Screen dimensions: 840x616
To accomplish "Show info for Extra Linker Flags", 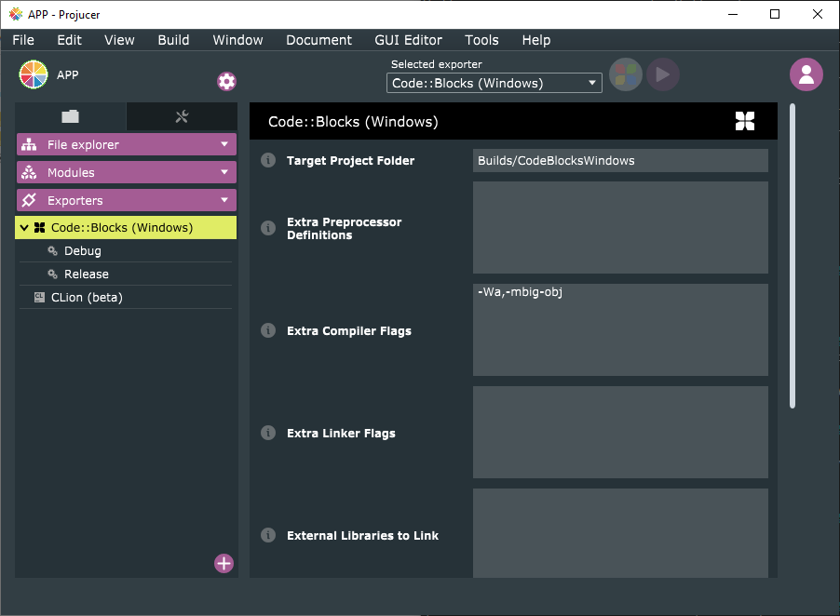I will (268, 433).
